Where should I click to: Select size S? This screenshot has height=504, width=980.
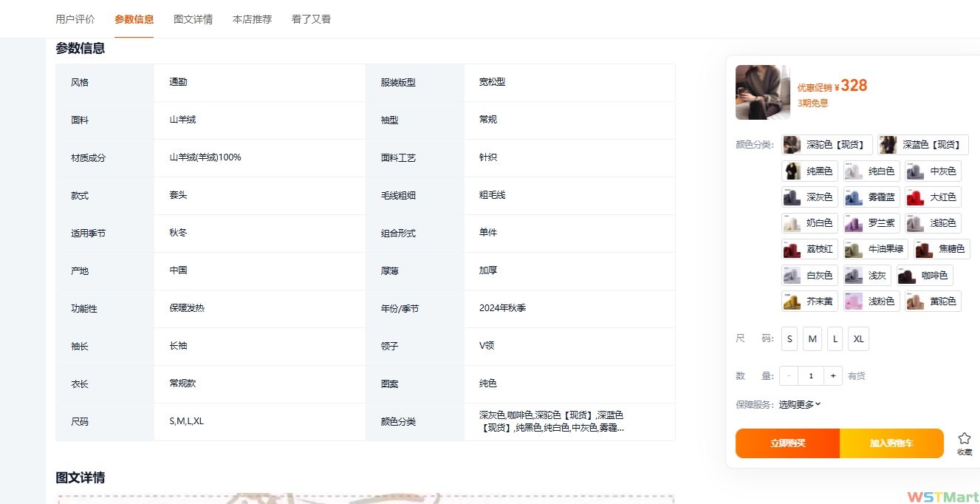(x=789, y=339)
